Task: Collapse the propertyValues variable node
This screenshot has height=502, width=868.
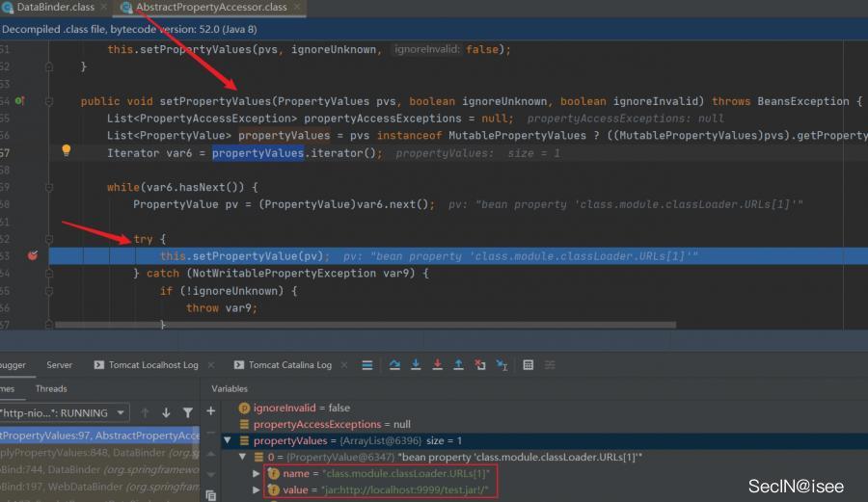Action: pyautogui.click(x=227, y=440)
